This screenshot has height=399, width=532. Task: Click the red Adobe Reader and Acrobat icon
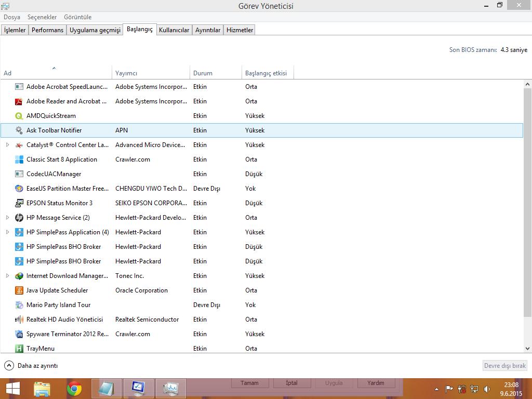19,101
